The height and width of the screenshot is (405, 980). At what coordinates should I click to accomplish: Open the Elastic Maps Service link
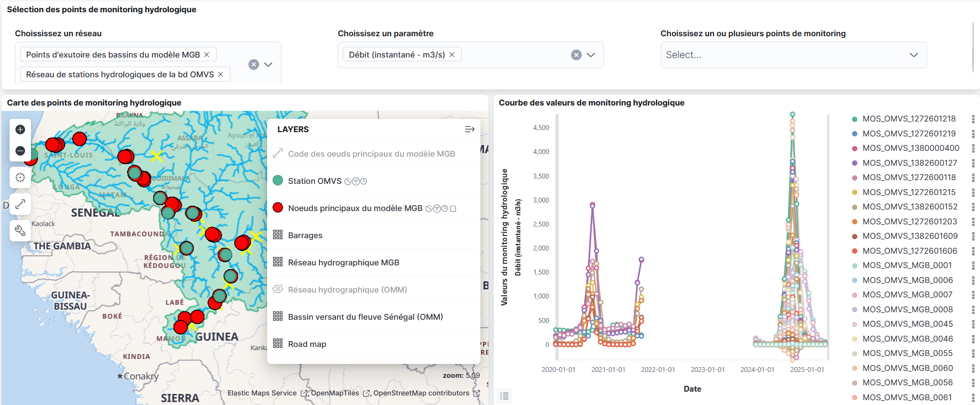262,393
